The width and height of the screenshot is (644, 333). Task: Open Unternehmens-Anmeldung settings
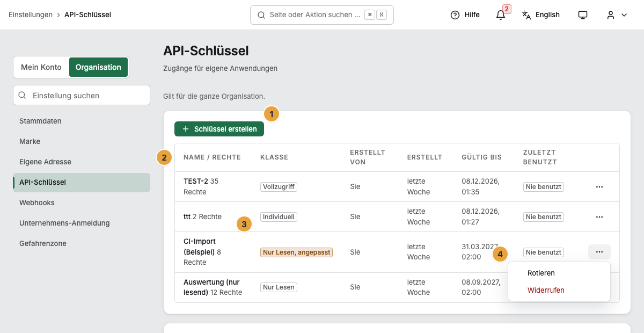(x=82, y=223)
